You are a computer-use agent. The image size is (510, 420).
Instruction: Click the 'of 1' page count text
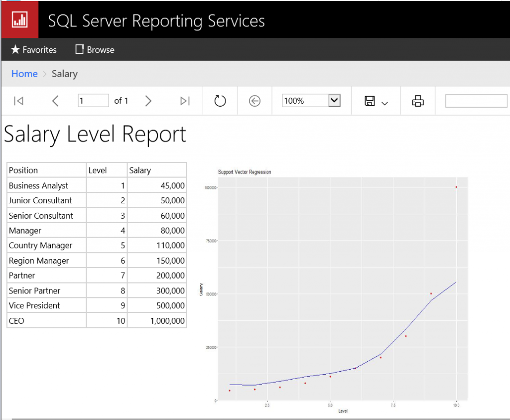[121, 101]
